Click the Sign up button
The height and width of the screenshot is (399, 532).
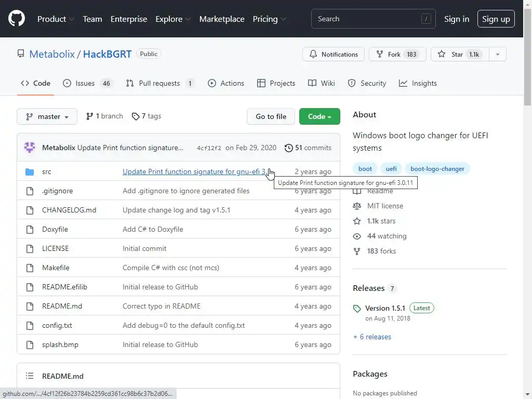pyautogui.click(x=496, y=19)
